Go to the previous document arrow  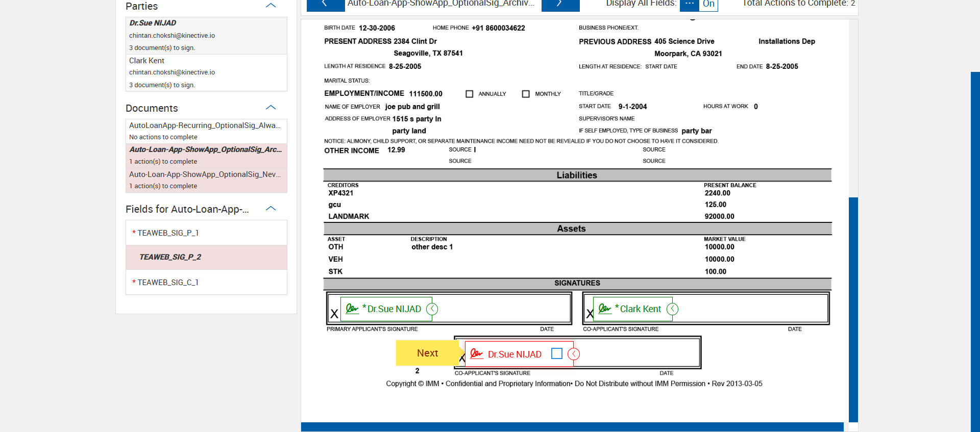[325, 5]
